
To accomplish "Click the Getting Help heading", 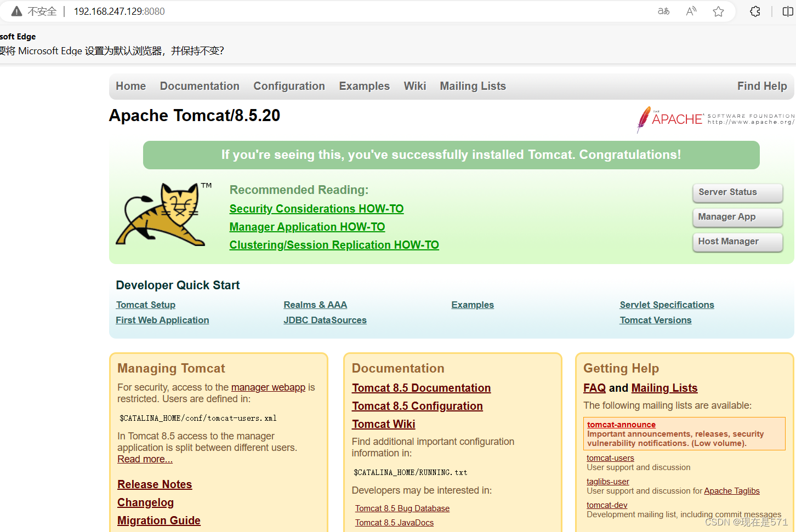I will pos(621,368).
